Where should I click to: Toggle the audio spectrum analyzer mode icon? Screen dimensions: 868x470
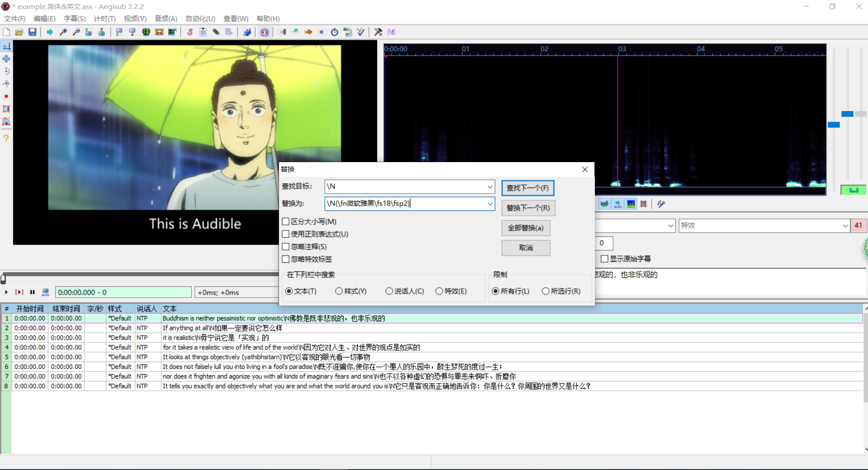coord(631,204)
